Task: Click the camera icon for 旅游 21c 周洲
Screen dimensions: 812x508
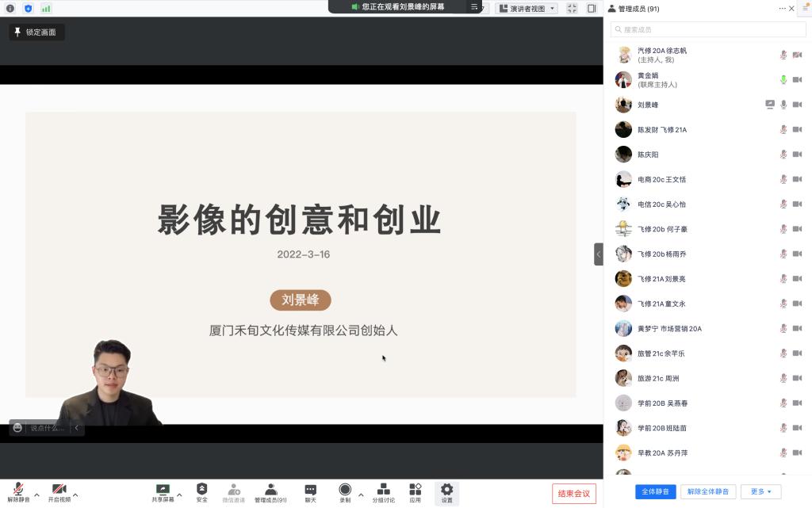Action: point(797,378)
